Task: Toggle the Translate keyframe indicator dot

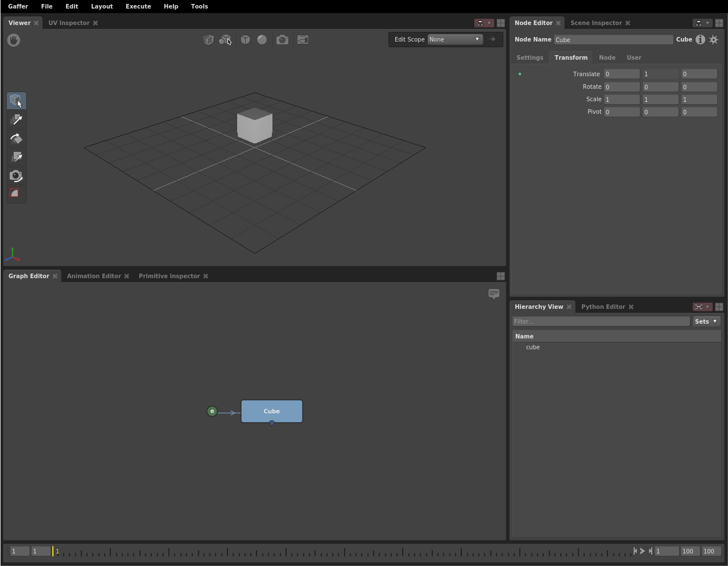Action: (x=520, y=74)
